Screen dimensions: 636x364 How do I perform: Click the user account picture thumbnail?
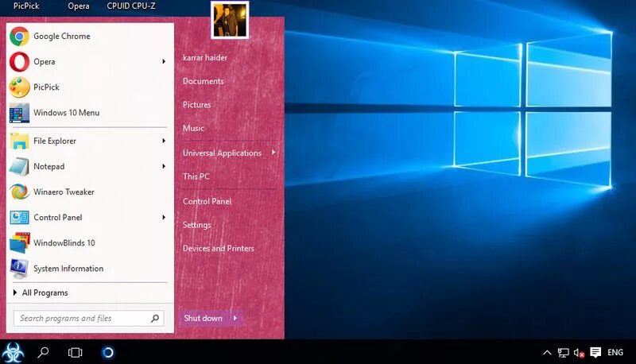click(x=230, y=20)
